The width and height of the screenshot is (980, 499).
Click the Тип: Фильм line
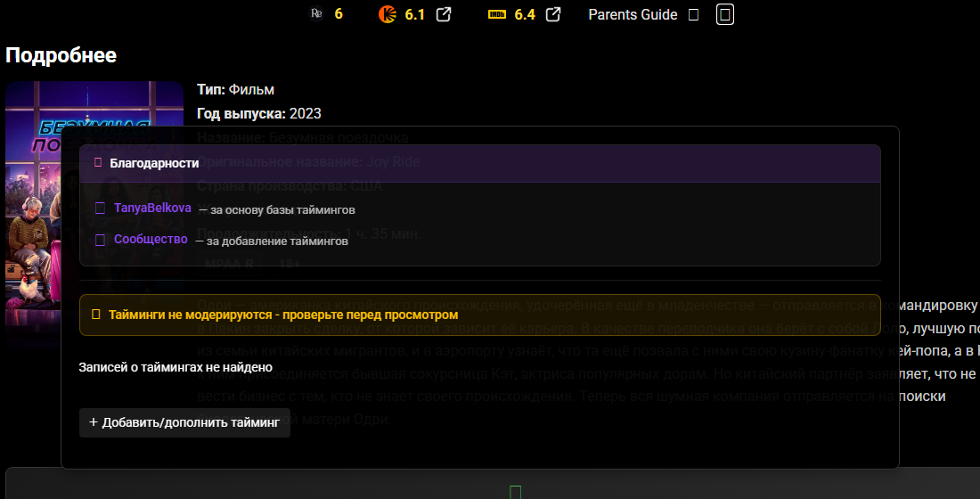[235, 89]
